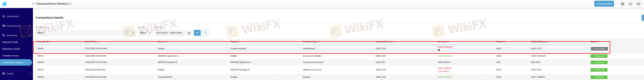Sort by the Date & Time column
644x80 pixels.
pyautogui.click(x=92, y=41)
